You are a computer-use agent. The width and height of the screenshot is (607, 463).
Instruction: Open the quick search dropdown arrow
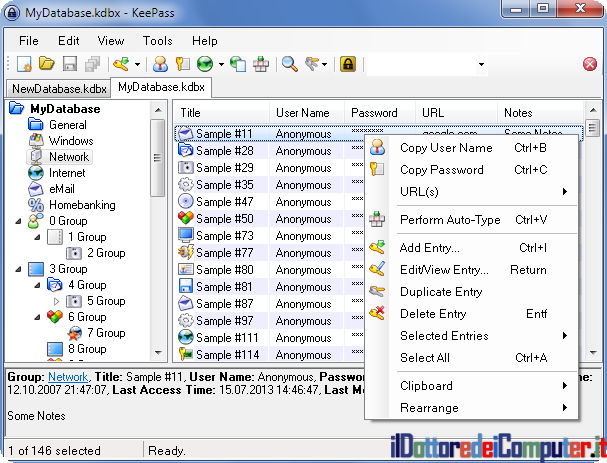click(x=481, y=64)
